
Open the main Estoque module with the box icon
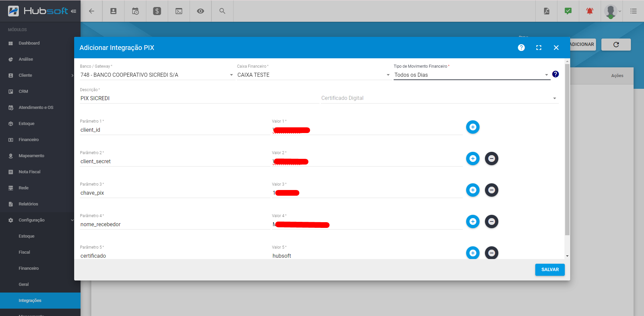tap(40, 124)
